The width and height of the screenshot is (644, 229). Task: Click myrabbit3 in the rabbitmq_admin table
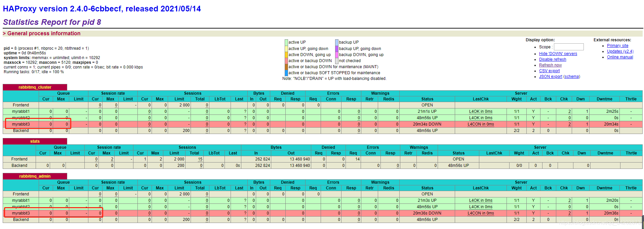point(21,213)
